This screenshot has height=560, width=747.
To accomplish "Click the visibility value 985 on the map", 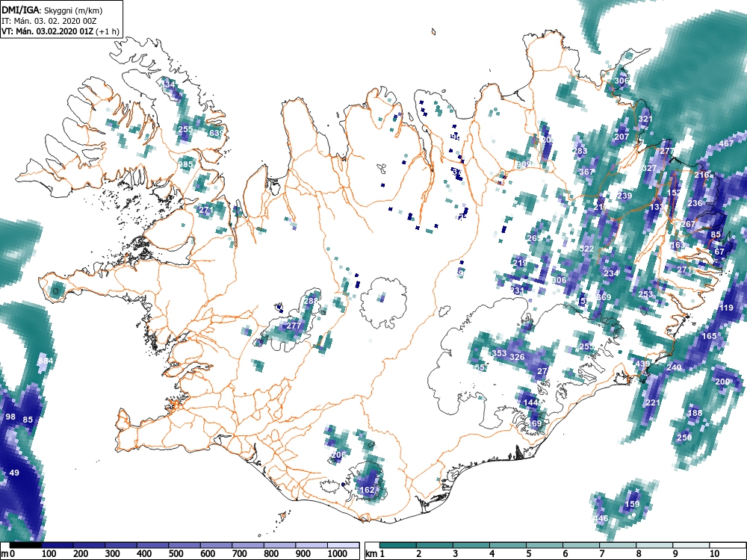I will pyautogui.click(x=185, y=164).
